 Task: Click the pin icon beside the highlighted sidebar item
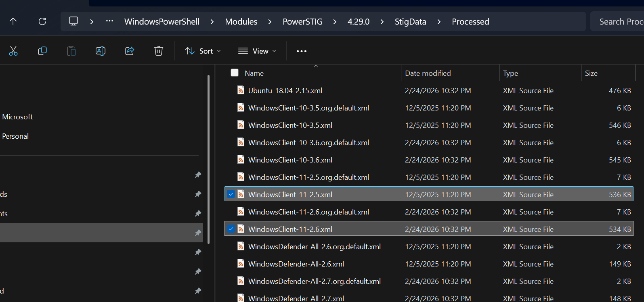click(x=198, y=233)
